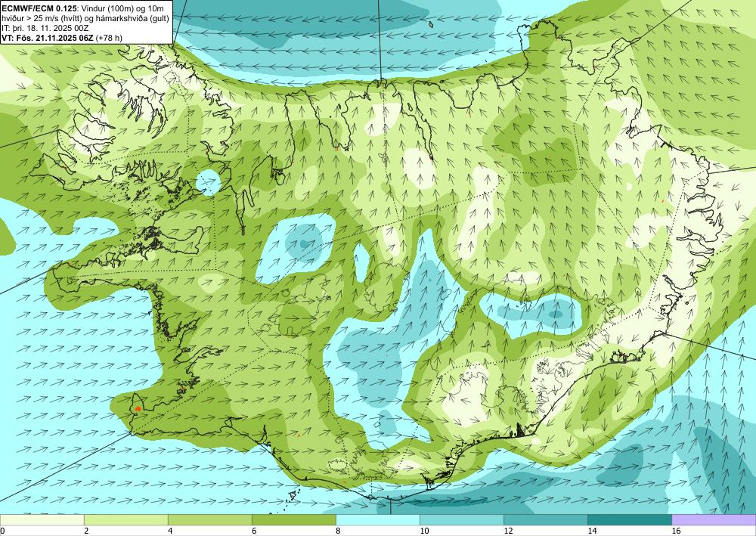Click the title line 'ECMWF/ECM 0.125: Vindur (100m) og 10m'
Screen dimensions: 756x536
pos(83,8)
